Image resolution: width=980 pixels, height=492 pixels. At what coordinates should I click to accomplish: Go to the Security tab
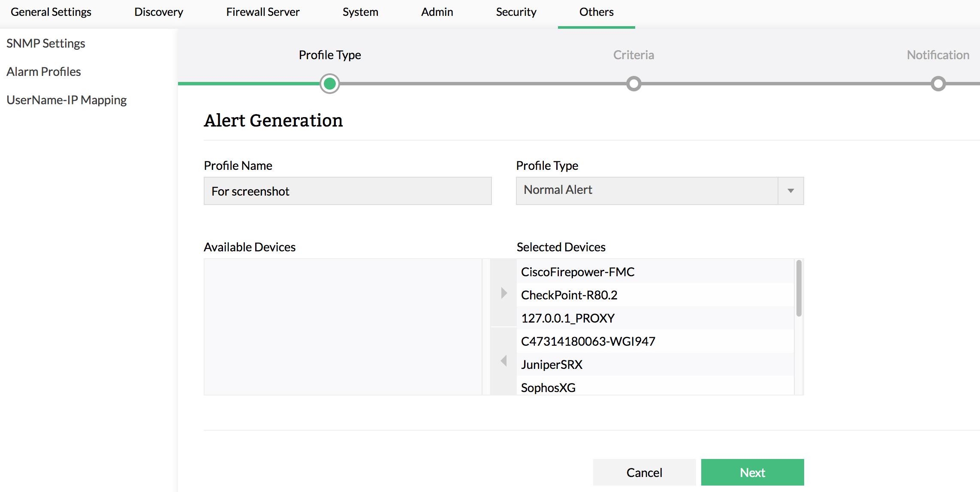pos(516,12)
